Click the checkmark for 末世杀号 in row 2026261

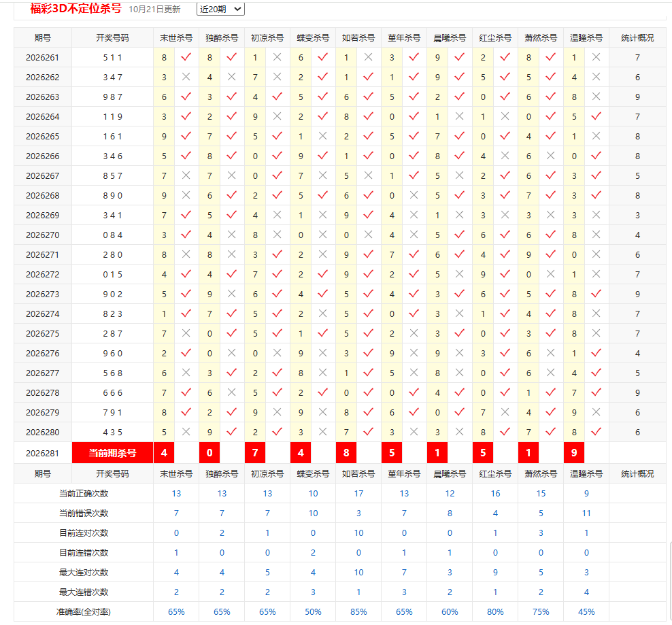(186, 57)
